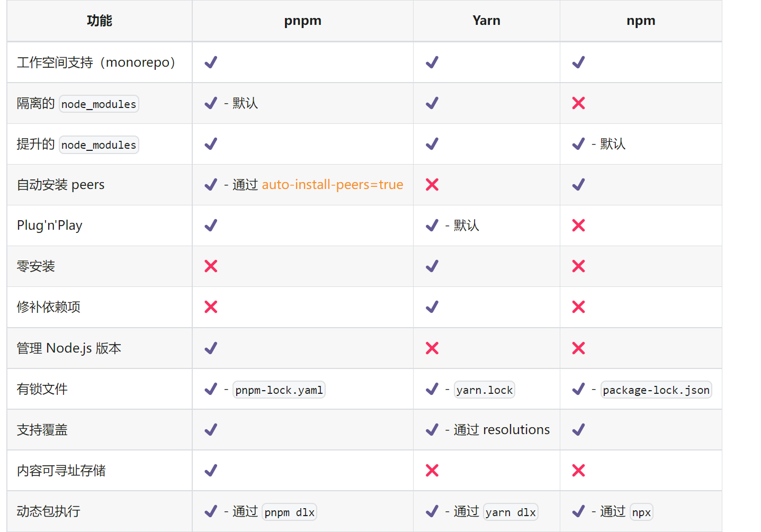This screenshot has height=532, width=761.
Task: Click the 功能 column header
Action: [x=100, y=21]
